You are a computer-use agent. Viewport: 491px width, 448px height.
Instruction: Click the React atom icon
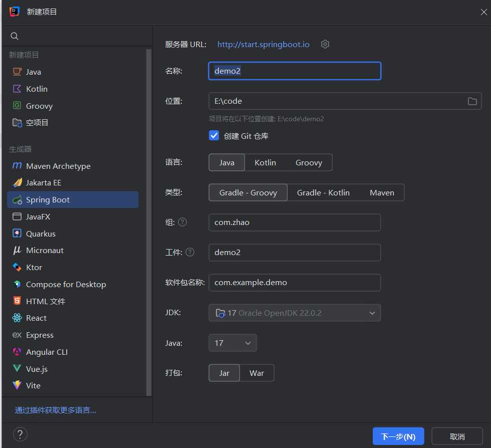(x=17, y=318)
